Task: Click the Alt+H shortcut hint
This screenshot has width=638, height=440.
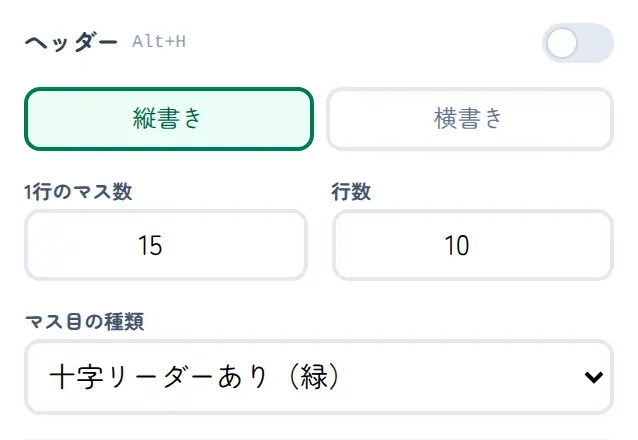Action: [159, 42]
